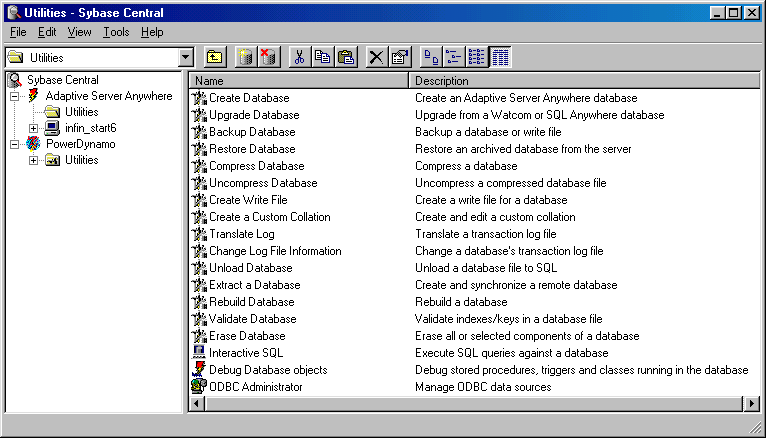
Task: Click the Create Write File utility icon
Action: tap(199, 200)
